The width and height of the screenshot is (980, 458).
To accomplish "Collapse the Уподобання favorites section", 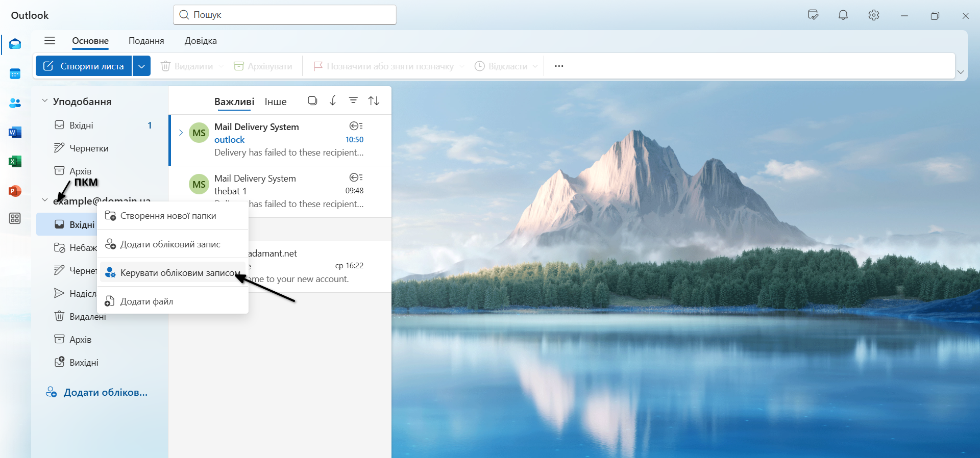I will pyautogui.click(x=45, y=101).
